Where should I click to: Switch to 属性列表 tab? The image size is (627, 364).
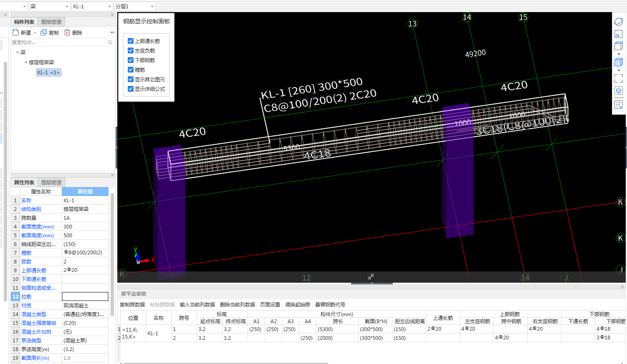(24, 182)
